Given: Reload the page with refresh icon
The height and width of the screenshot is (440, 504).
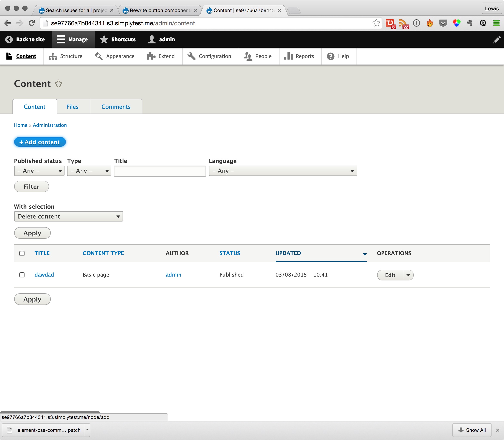Looking at the screenshot, I should 32,23.
